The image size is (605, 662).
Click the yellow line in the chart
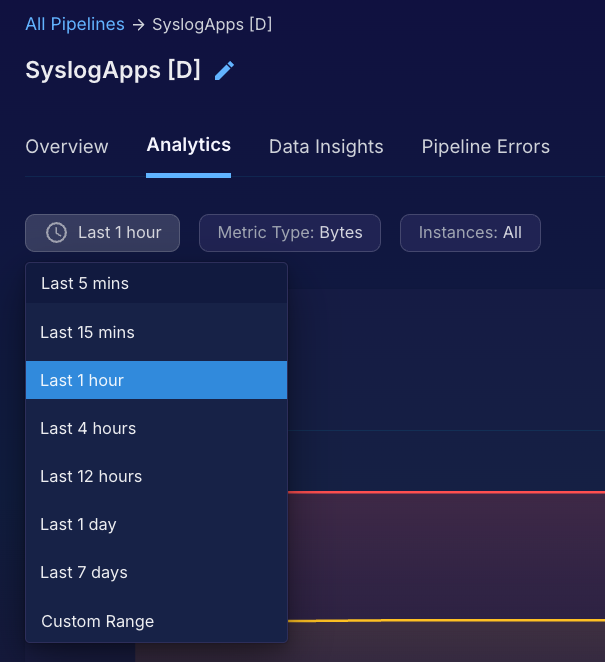coord(450,620)
